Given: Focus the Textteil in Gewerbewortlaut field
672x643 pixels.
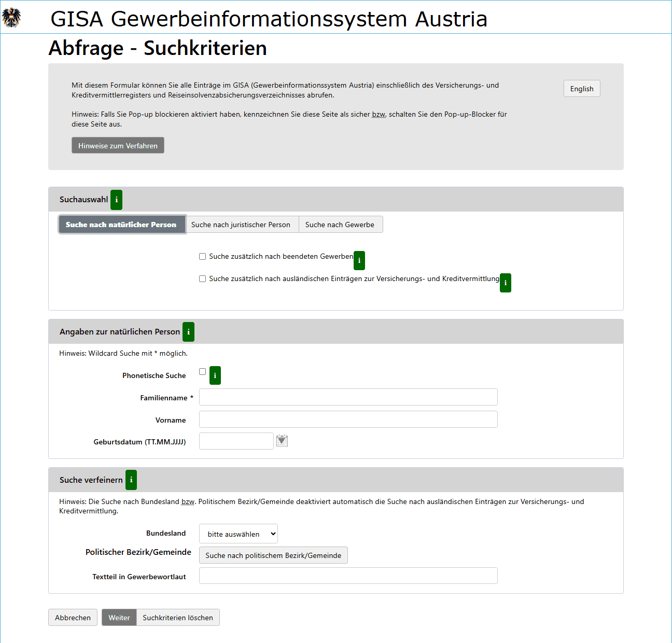Looking at the screenshot, I should [x=348, y=576].
